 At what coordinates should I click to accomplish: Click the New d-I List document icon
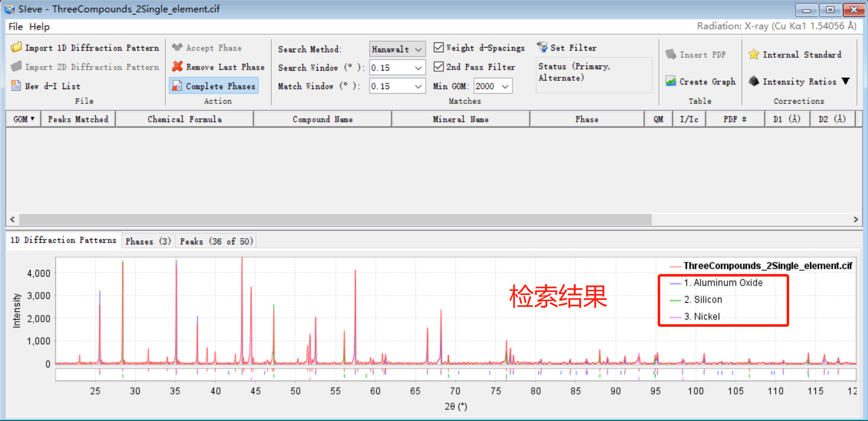coord(16,86)
